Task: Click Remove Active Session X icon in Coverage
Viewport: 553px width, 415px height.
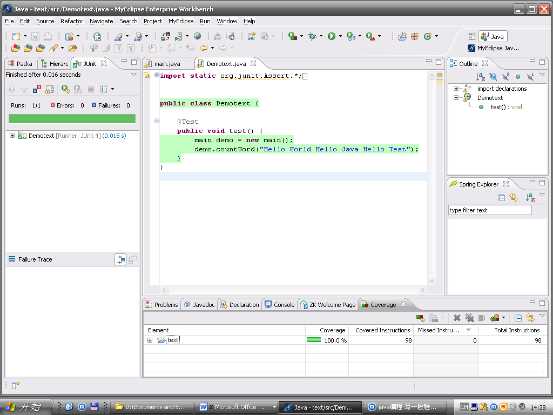Action: (457, 318)
